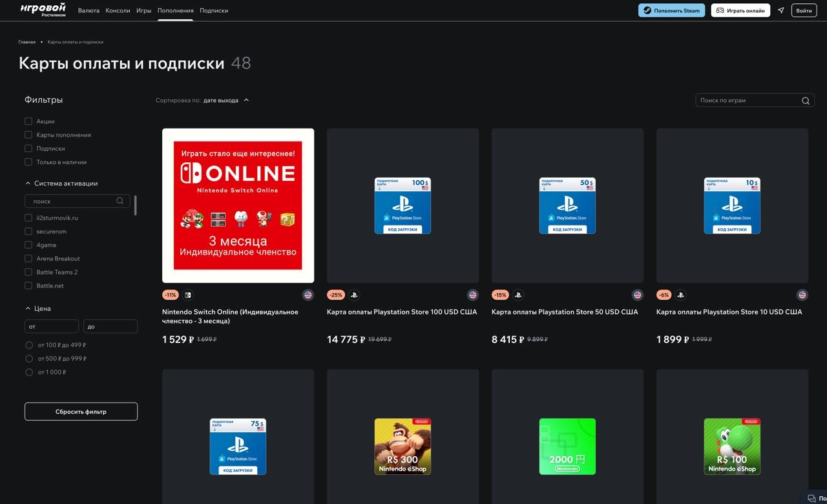This screenshot has width=827, height=504.
Task: Click Nintendo Switch platform icon on first card
Action: click(x=188, y=295)
